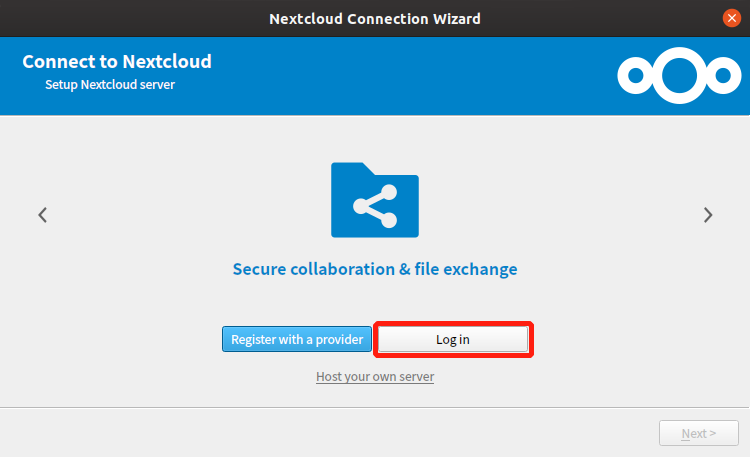
Task: Open the Host your own server link
Action: (375, 377)
